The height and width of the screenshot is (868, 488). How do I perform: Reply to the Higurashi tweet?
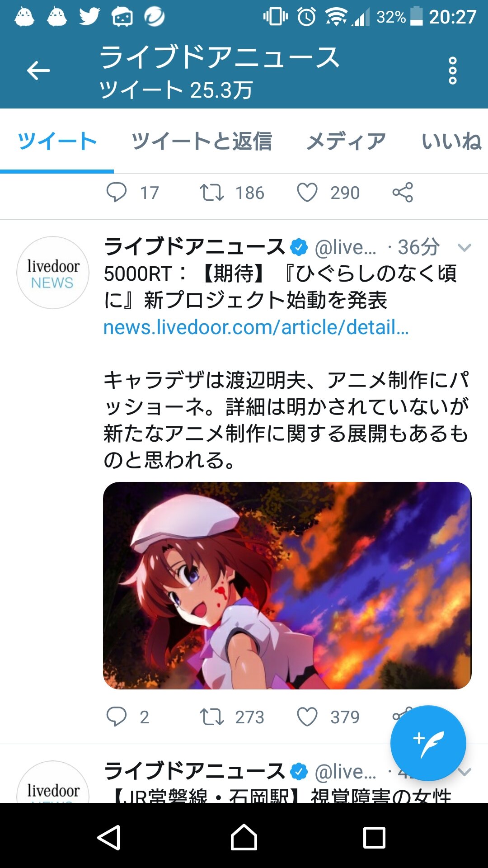(x=117, y=717)
